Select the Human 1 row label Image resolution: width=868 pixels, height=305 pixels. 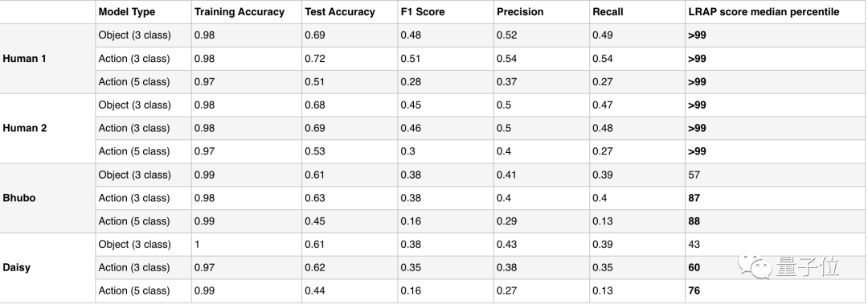click(x=24, y=58)
